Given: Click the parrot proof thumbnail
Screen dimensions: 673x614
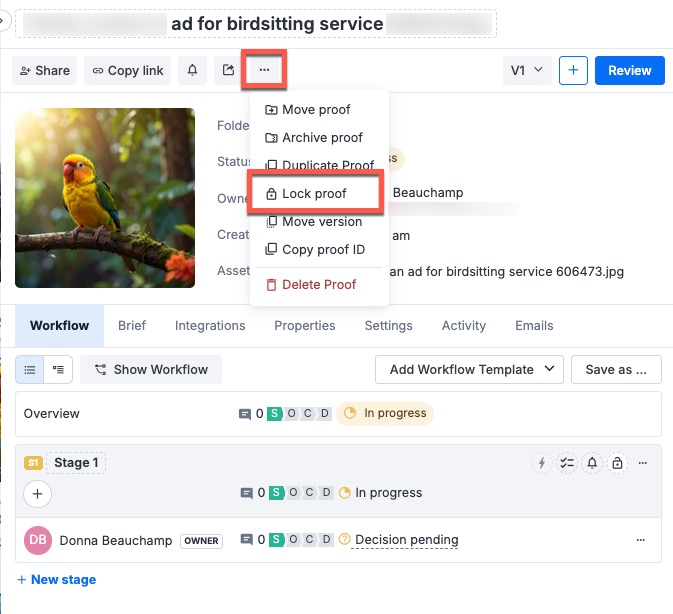Looking at the screenshot, I should point(105,197).
